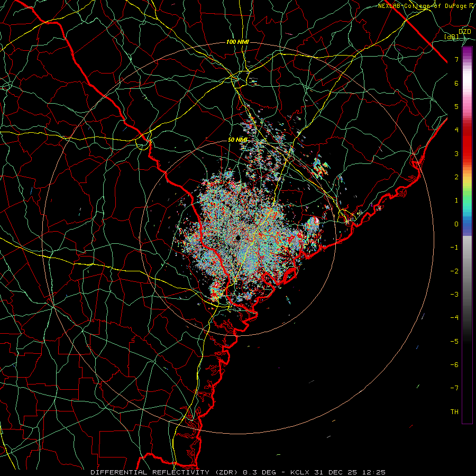The image size is (476, 476).
Task: Click the '100 NMI' range ring label
Action: (237, 42)
